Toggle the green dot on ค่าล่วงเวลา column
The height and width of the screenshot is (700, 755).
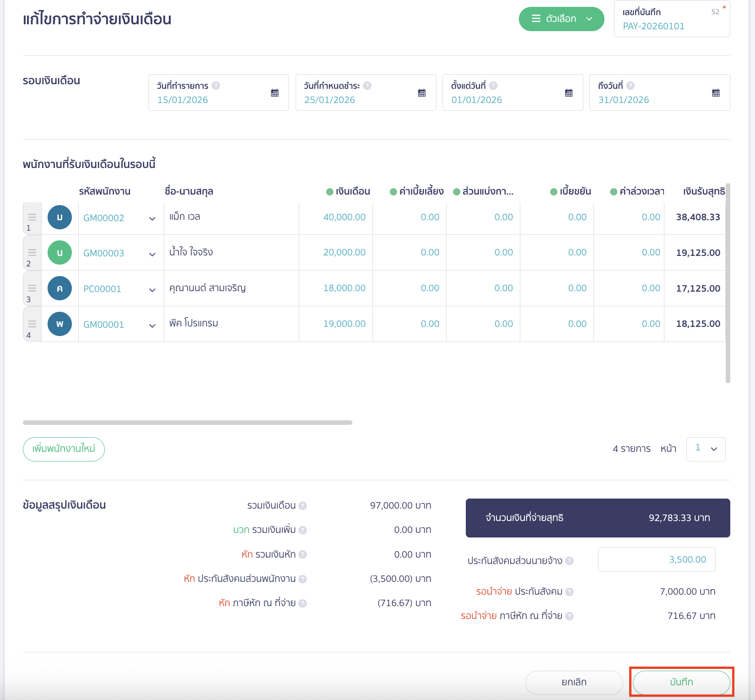coord(614,192)
